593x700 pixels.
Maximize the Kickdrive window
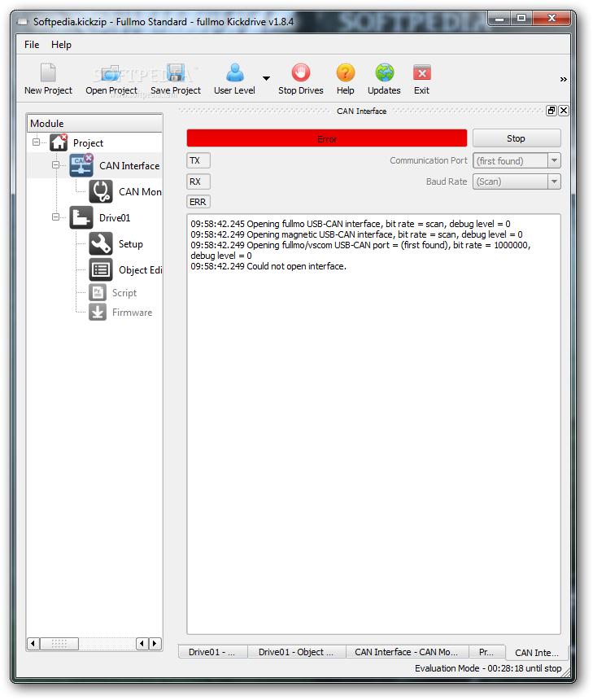click(521, 19)
